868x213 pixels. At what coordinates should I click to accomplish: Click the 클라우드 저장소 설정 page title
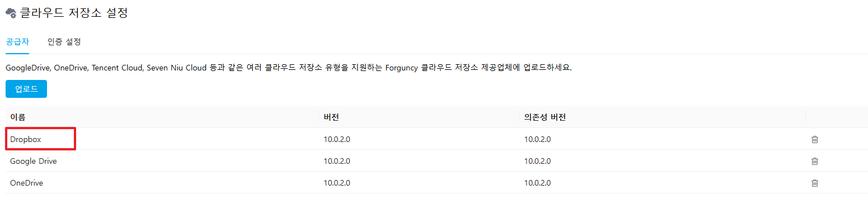[74, 13]
